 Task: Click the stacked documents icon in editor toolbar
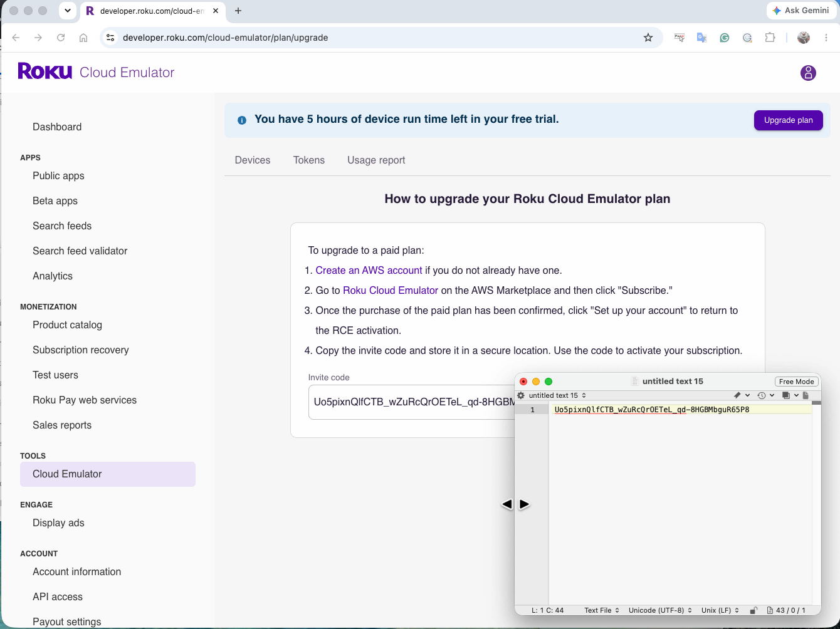click(785, 395)
